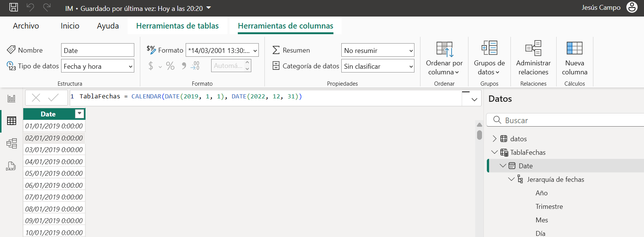644x237 pixels.
Task: Select cell 04/01/2019 0:00:00
Action: [x=54, y=162]
